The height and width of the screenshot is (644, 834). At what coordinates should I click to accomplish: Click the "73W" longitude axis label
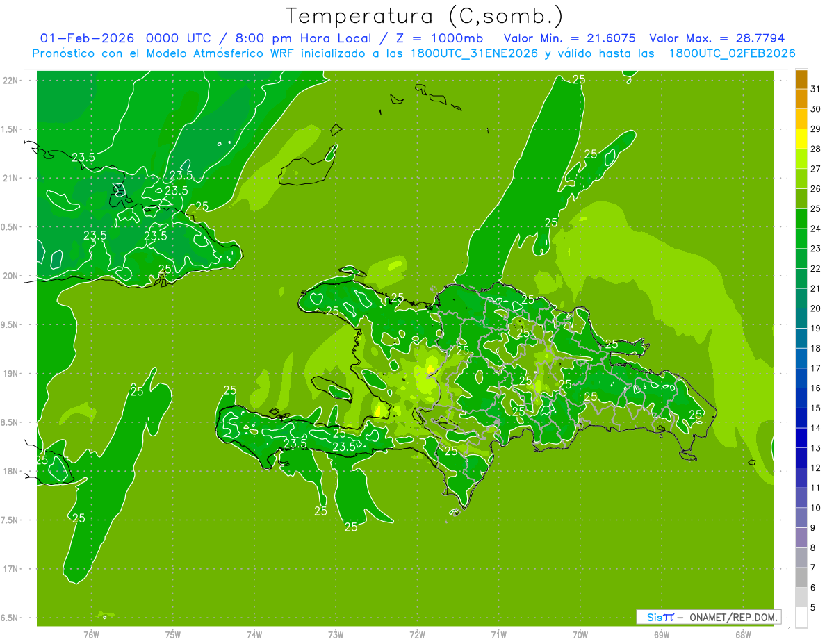tap(336, 635)
